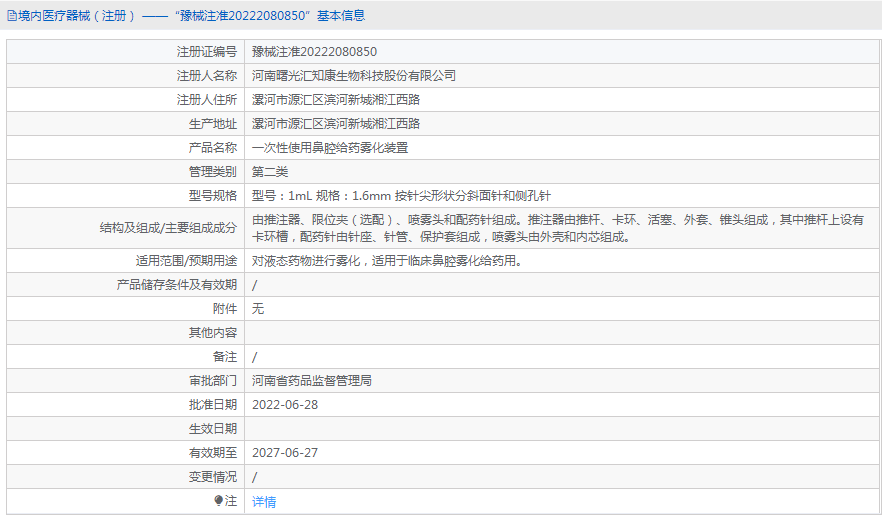Click the 型号规格 label
The image size is (882, 518).
[x=213, y=196]
